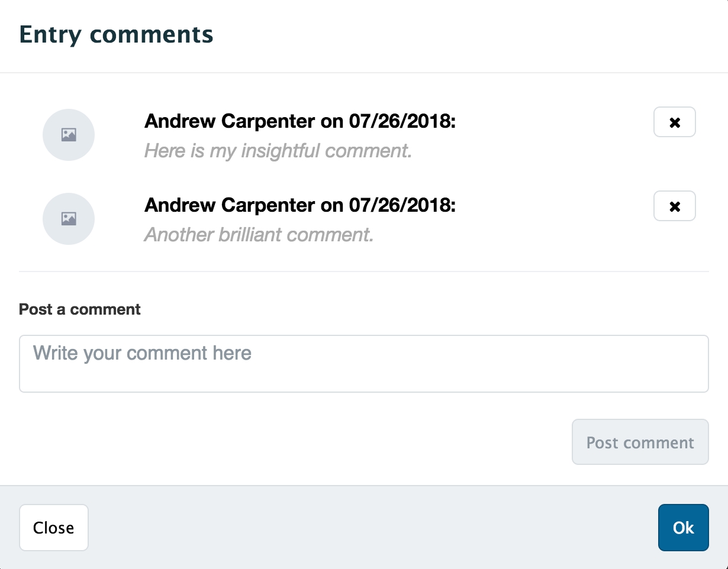
Task: Delete the 'Here is my insightful comment' entry
Action: coord(674,122)
